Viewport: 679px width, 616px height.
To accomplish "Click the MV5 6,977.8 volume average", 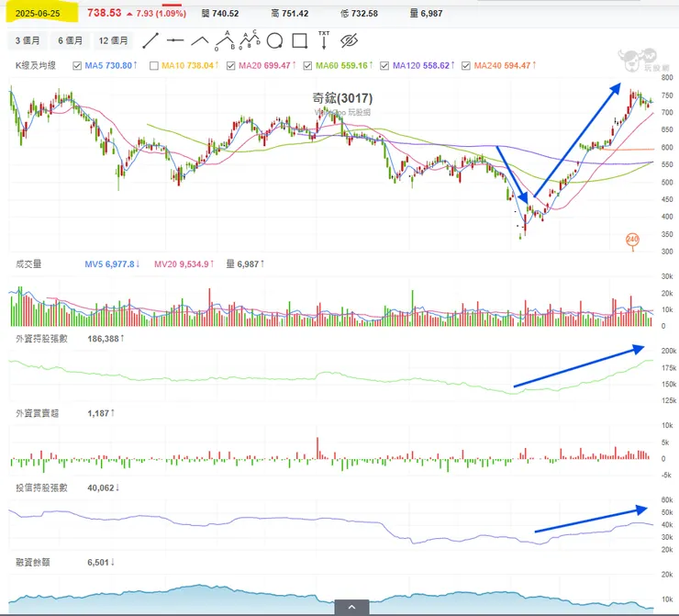I will pos(112,263).
